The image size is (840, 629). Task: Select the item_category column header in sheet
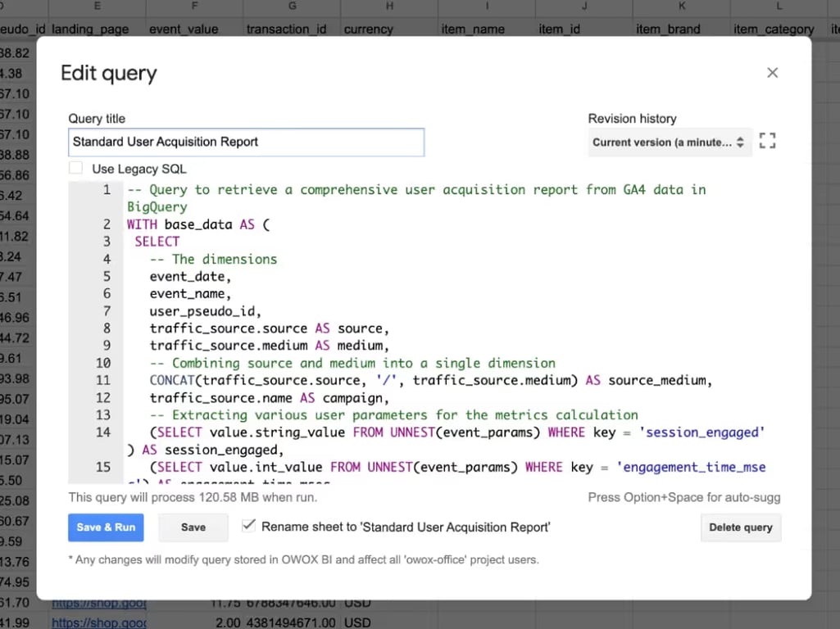coord(774,29)
